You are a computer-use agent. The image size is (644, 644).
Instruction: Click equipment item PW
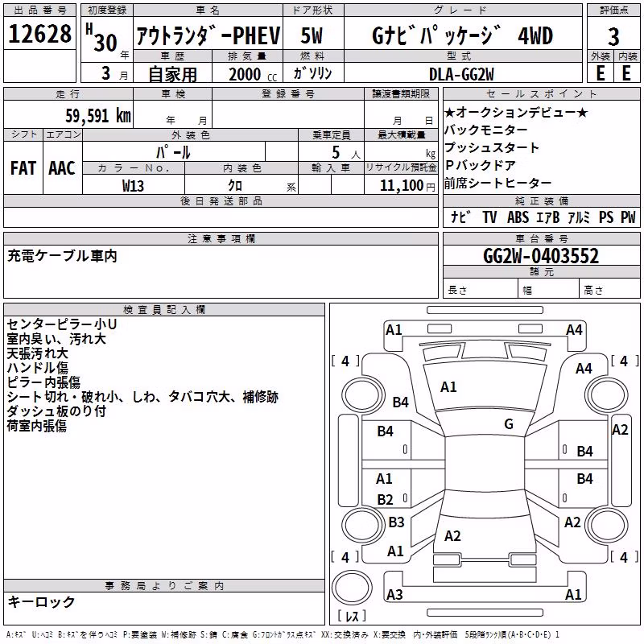click(x=628, y=217)
